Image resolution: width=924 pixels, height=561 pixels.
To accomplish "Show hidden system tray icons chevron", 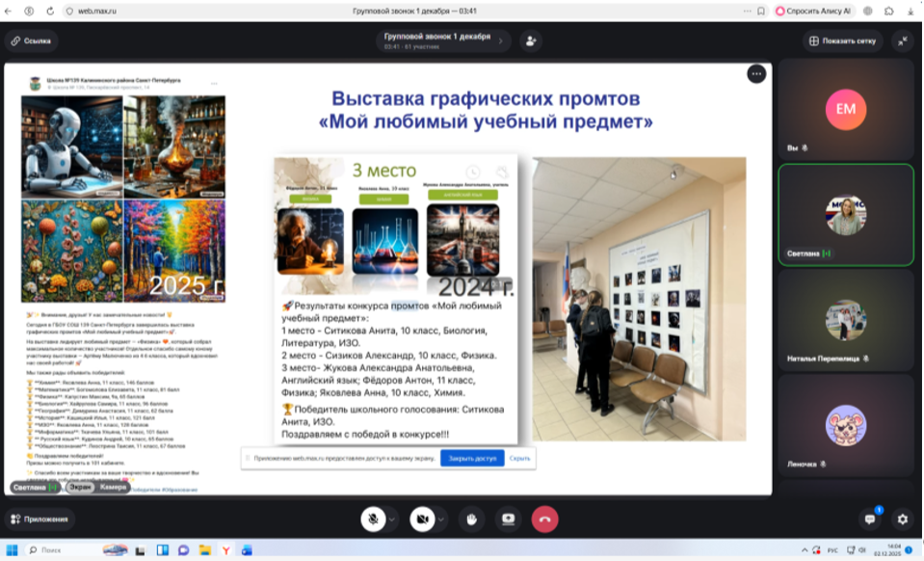I will (x=805, y=549).
